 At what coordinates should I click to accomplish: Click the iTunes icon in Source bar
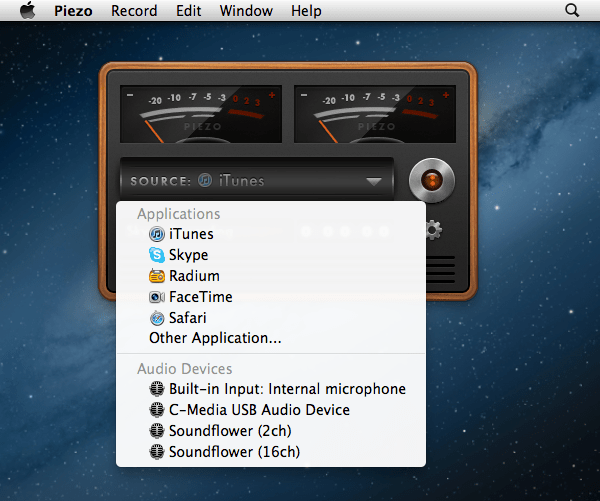[x=205, y=180]
